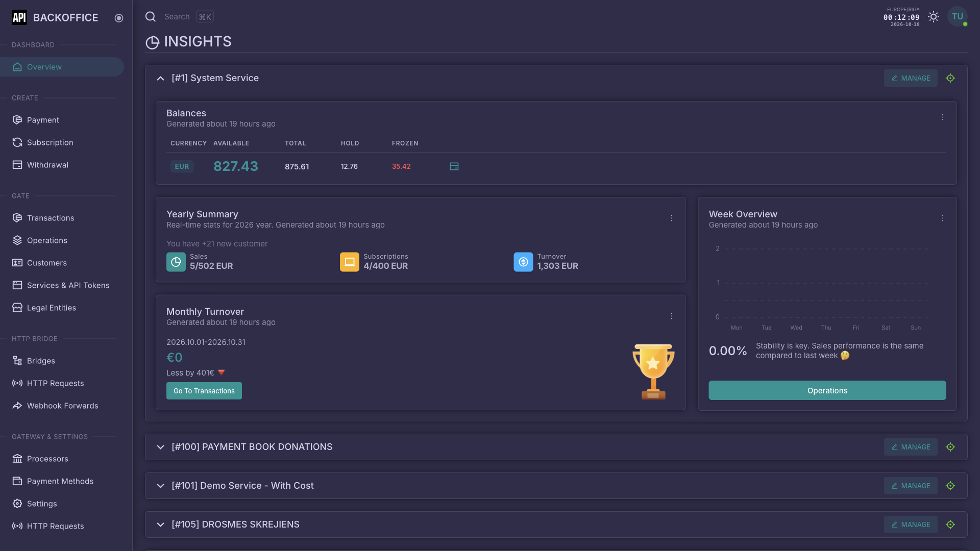Click MANAGE for DROSMES SKREJIENS
The width and height of the screenshot is (980, 551).
[911, 524]
